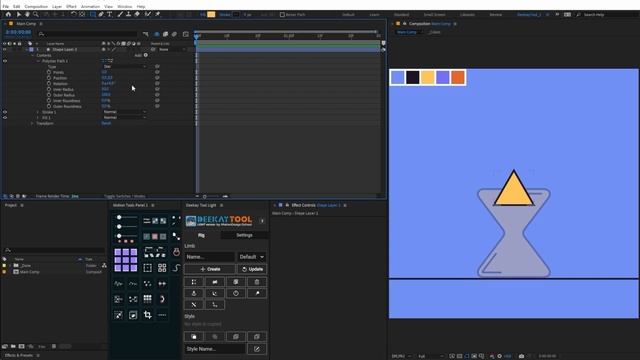Viewport: 640px width, 360px height.
Task: Click the four-squares icon in Motion Tools
Action: pos(162,268)
